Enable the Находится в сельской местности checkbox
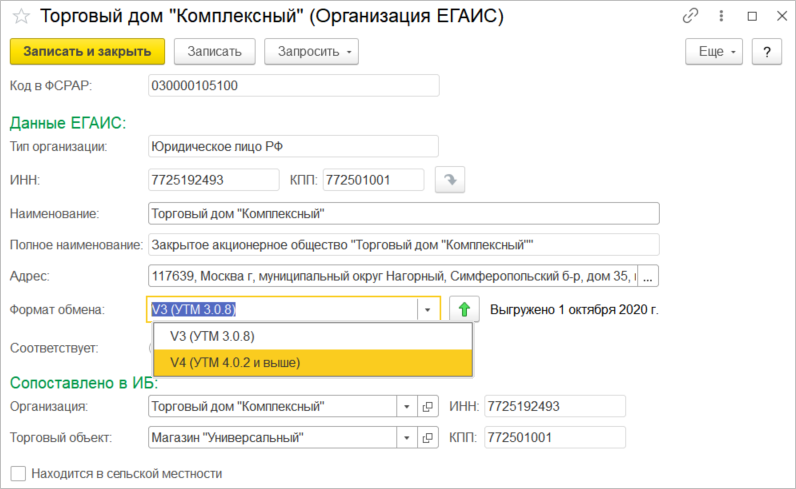796x489 pixels. (x=17, y=473)
